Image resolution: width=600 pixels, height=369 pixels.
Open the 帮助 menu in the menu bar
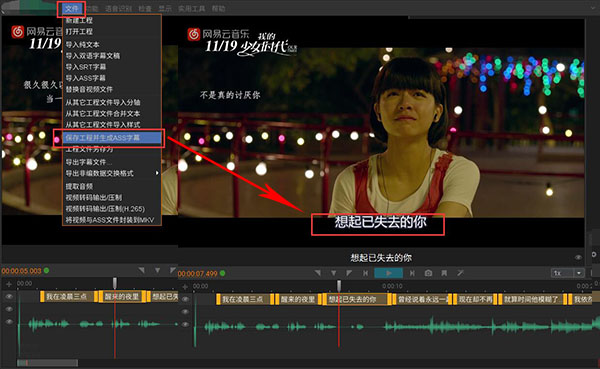click(218, 8)
